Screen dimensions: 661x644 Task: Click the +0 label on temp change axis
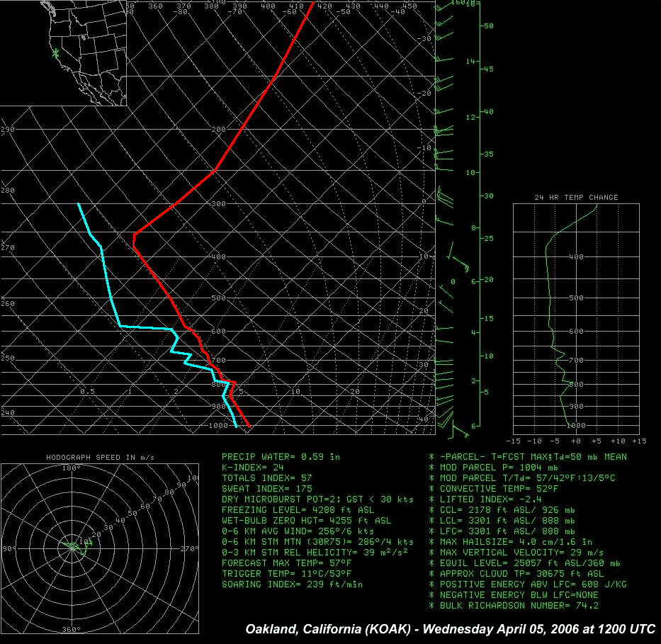tap(576, 441)
